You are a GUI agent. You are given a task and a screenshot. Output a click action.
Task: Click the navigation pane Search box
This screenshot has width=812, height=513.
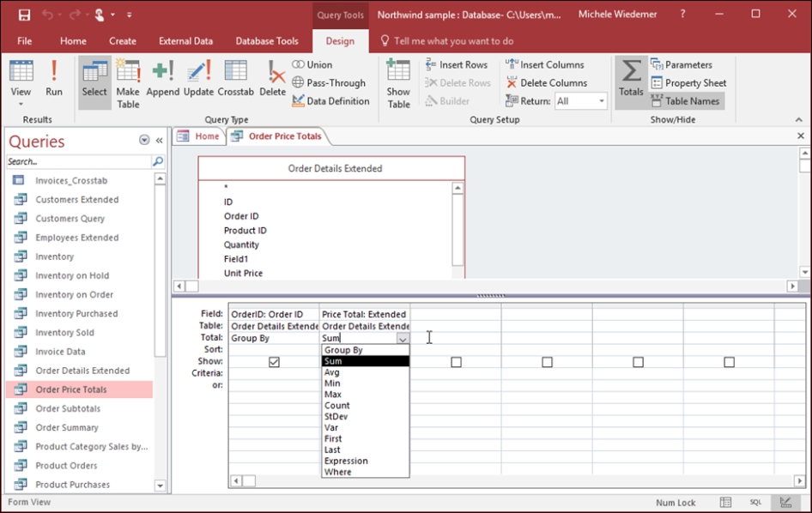pyautogui.click(x=79, y=161)
